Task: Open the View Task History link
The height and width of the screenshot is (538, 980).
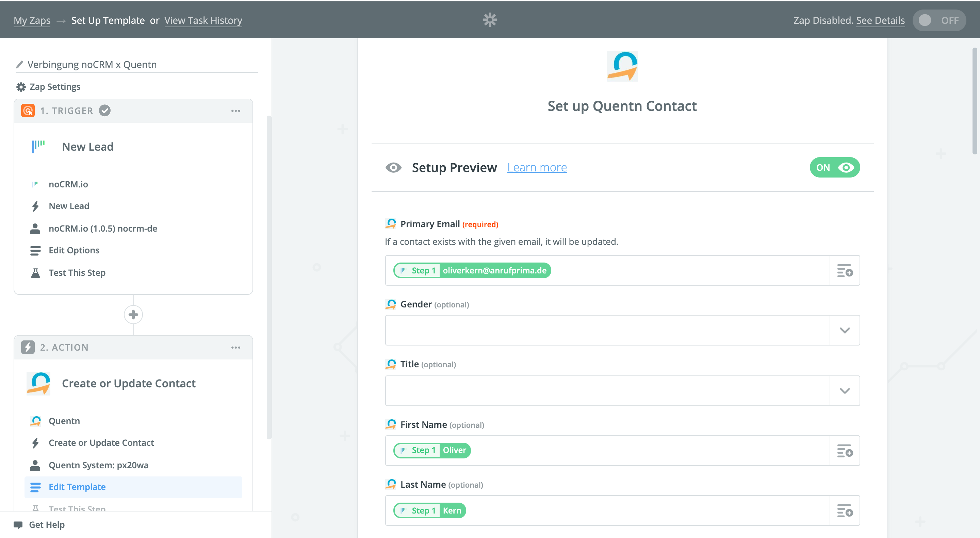Action: pyautogui.click(x=203, y=20)
